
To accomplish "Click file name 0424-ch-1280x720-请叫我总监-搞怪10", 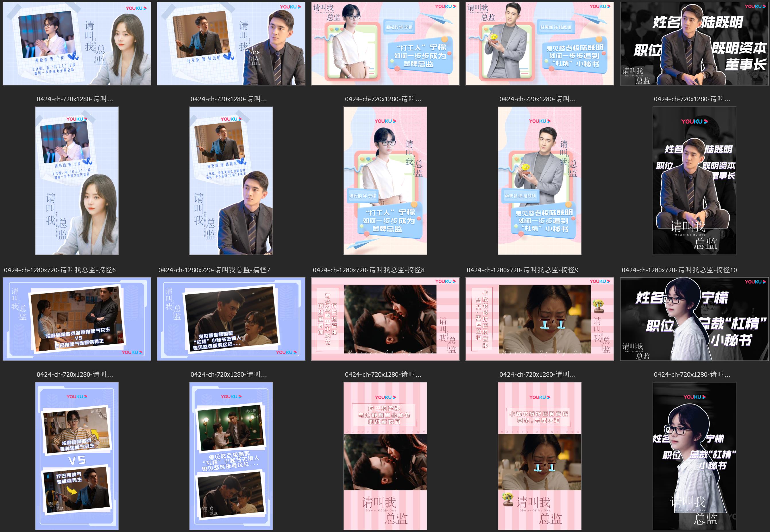I will 679,270.
